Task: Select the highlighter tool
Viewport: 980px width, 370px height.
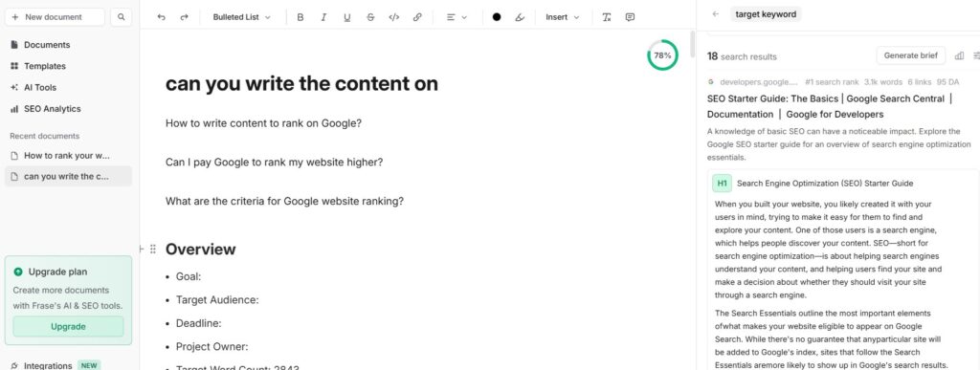Action: click(520, 17)
